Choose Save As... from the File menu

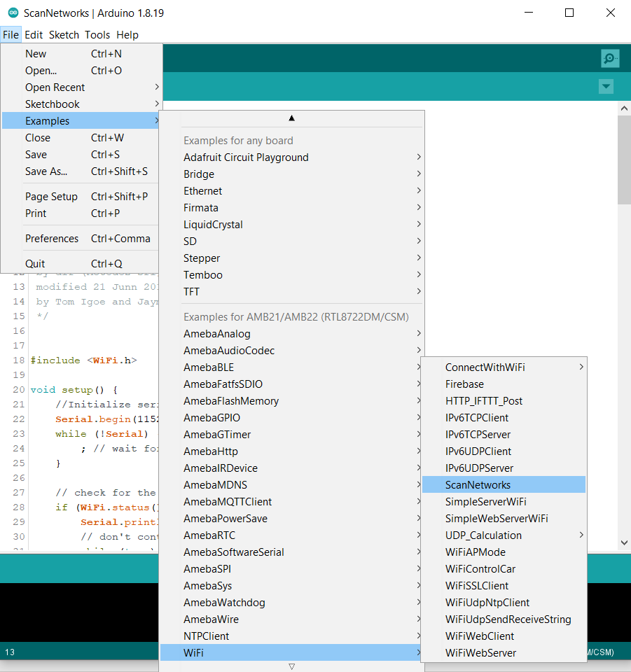click(x=81, y=171)
